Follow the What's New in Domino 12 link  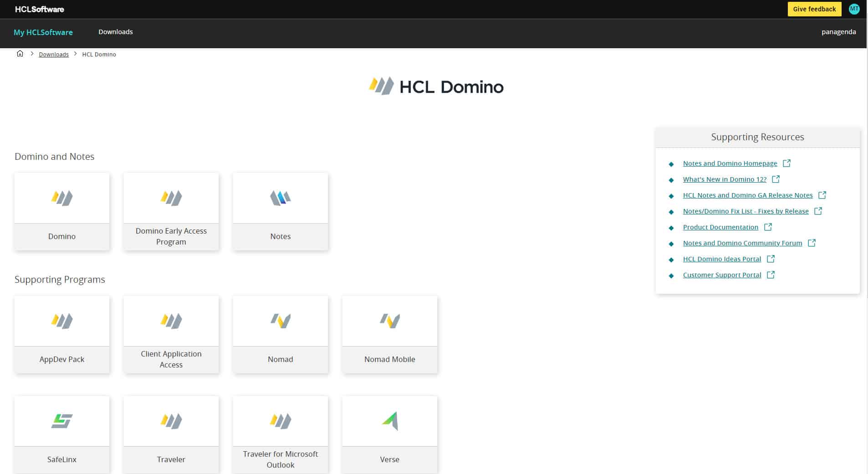point(724,179)
